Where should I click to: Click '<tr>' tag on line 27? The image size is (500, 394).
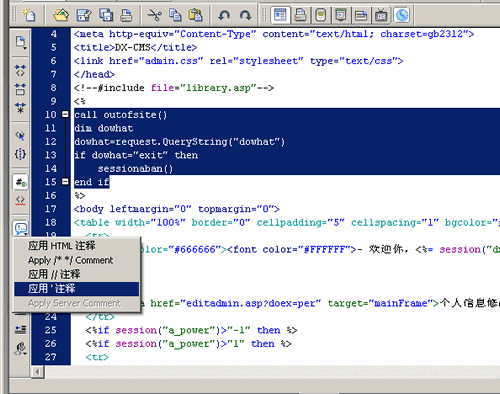coord(97,357)
